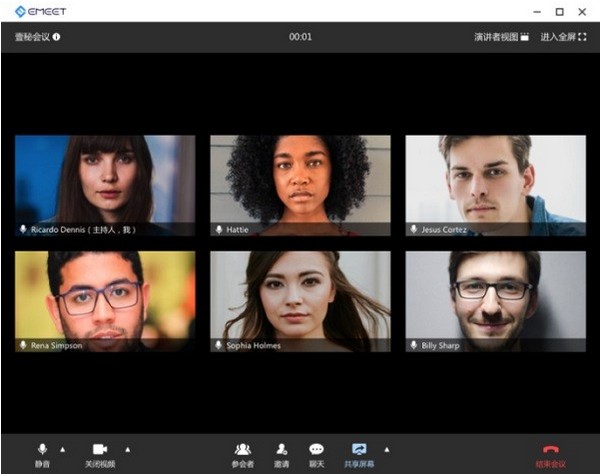Expand share options arrow beside 共享屏幕
Image resolution: width=600 pixels, height=474 pixels.
click(387, 449)
